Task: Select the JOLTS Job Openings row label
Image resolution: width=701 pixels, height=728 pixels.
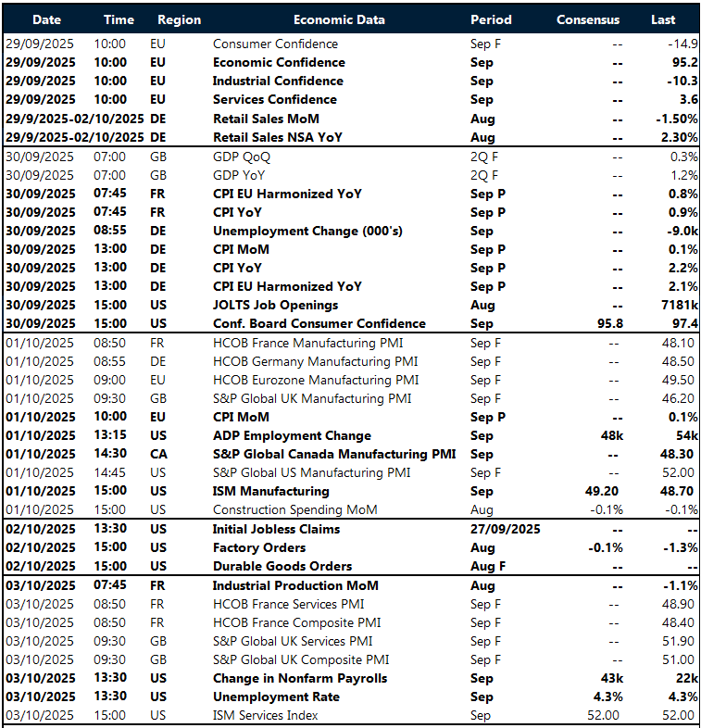Action: tap(275, 305)
